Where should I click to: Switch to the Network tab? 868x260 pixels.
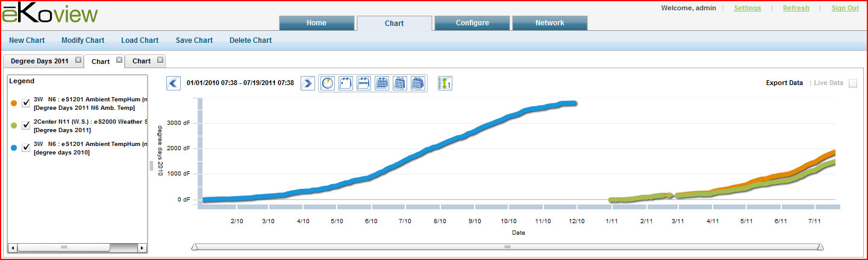[549, 23]
